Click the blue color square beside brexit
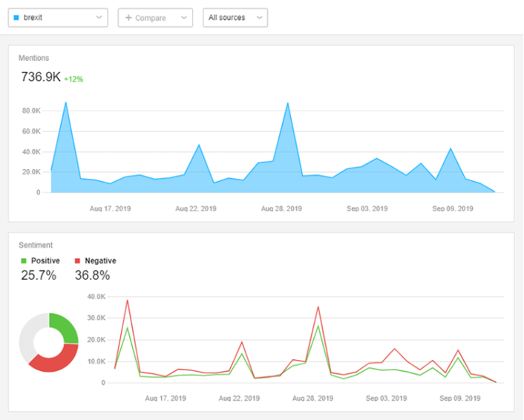The image size is (524, 420). pos(16,18)
